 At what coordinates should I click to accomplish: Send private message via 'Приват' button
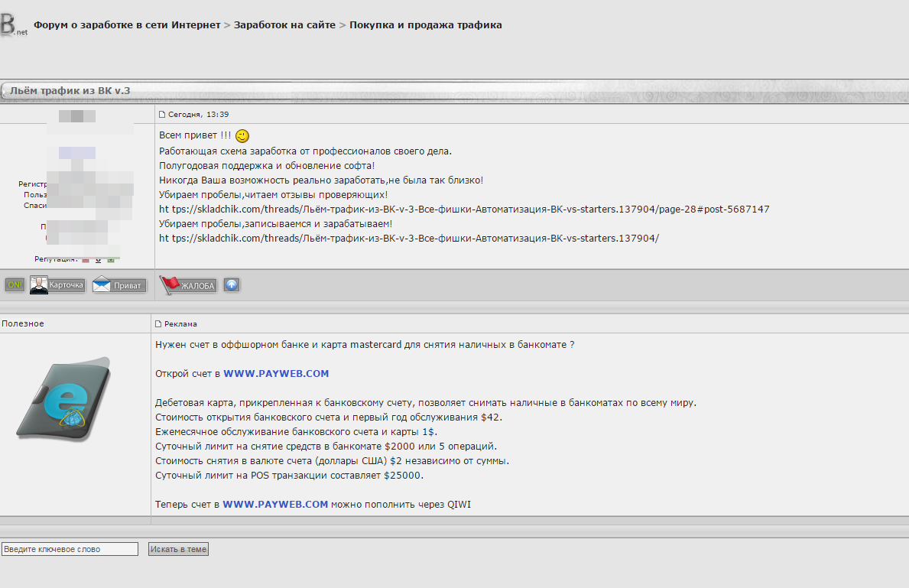click(119, 284)
